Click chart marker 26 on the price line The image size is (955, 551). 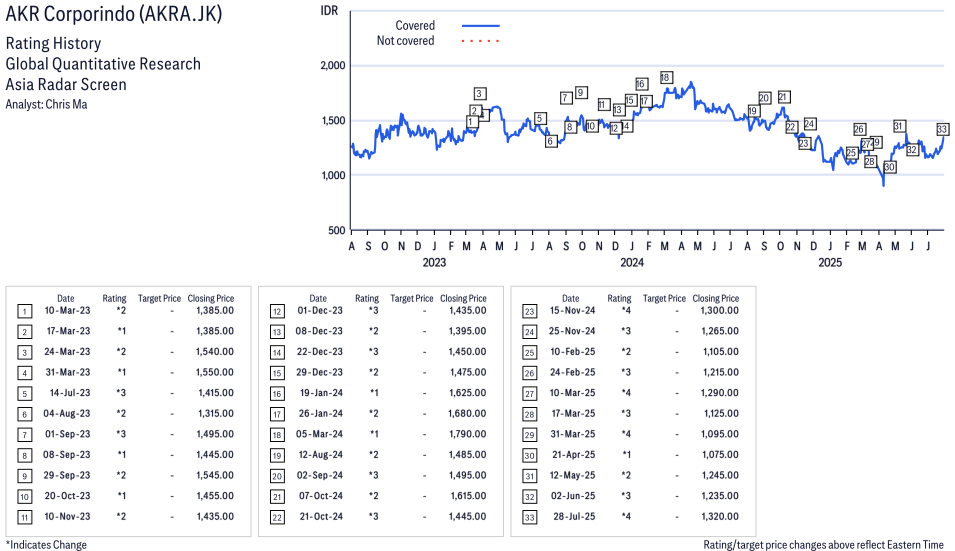(859, 129)
